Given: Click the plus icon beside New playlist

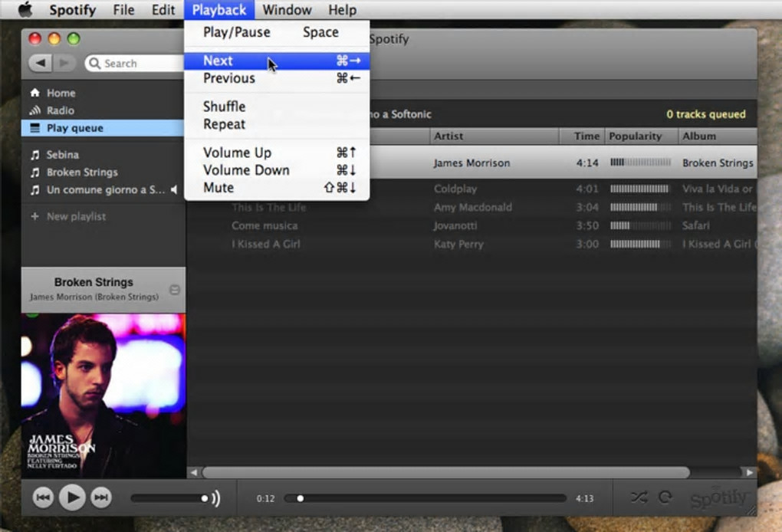Looking at the screenshot, I should click(x=35, y=216).
